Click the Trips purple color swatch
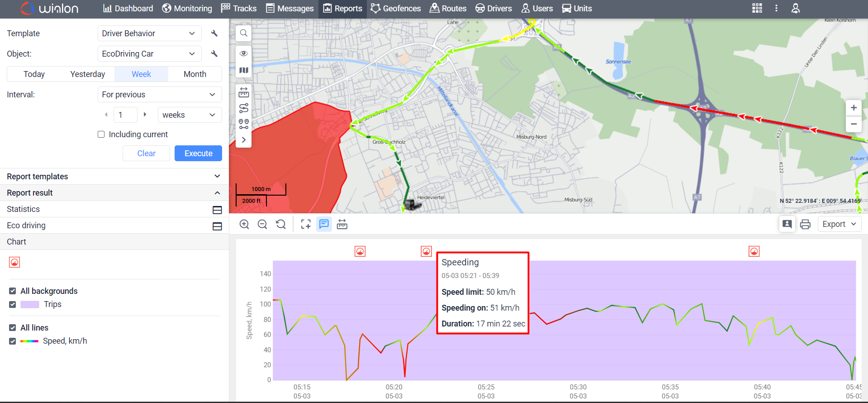This screenshot has height=403, width=868. (30, 305)
